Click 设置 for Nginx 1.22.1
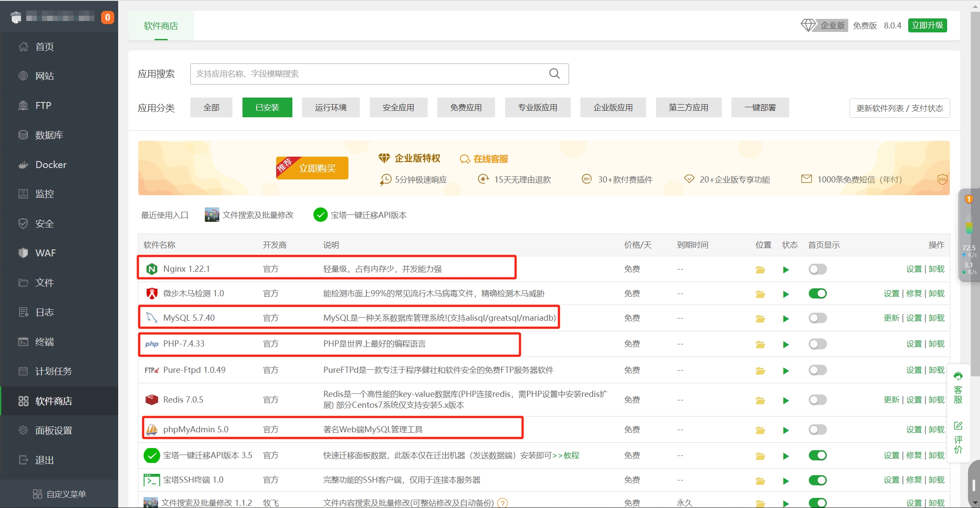Image resolution: width=980 pixels, height=508 pixels. click(x=914, y=269)
